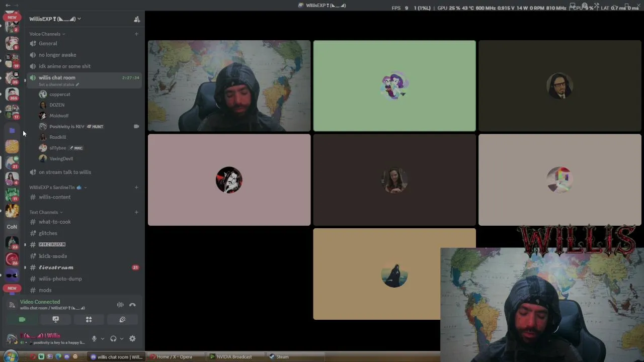This screenshot has width=644, height=362.
Task: Join the General voice channel
Action: (85, 43)
